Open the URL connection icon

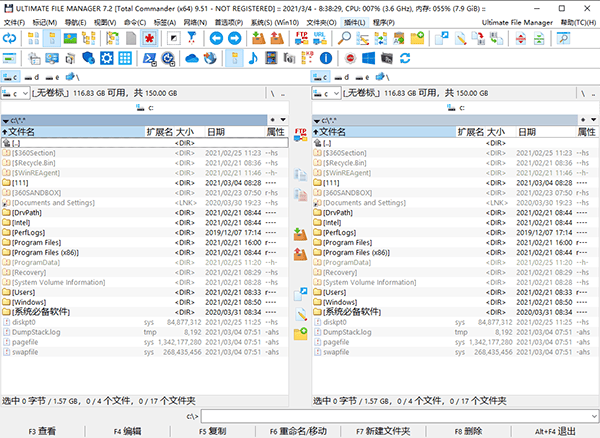click(x=320, y=38)
